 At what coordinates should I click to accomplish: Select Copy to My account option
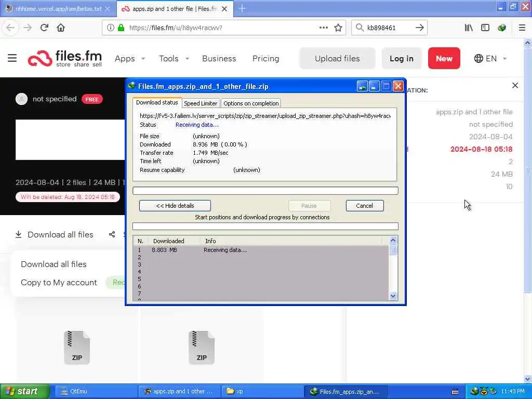[59, 282]
